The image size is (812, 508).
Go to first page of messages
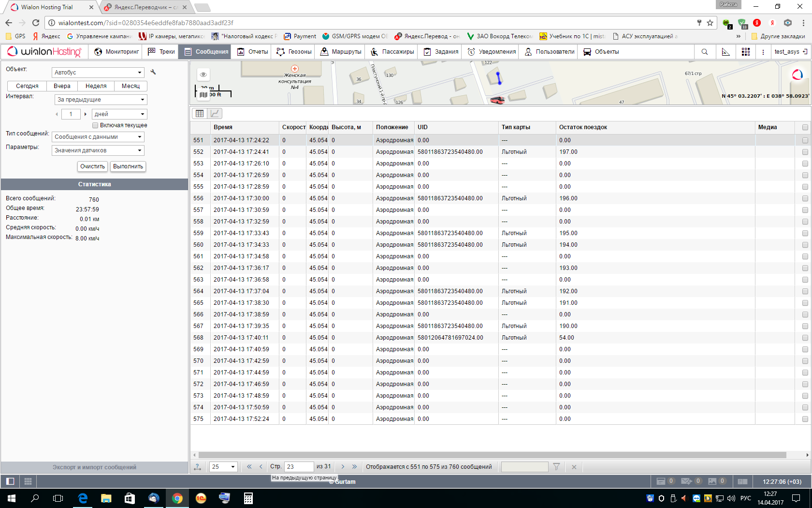tap(249, 467)
